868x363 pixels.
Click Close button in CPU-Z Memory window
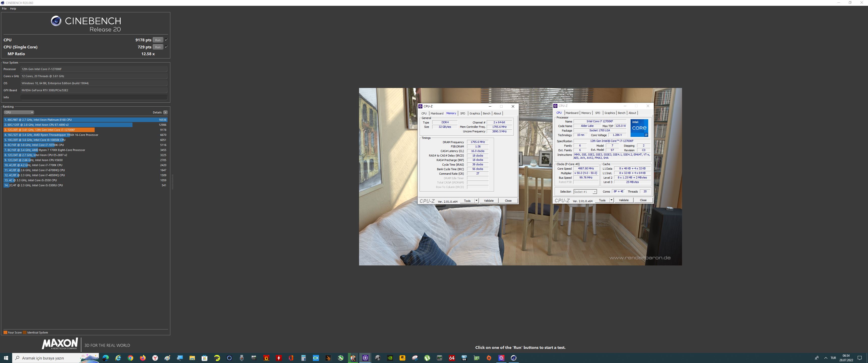tap(508, 201)
